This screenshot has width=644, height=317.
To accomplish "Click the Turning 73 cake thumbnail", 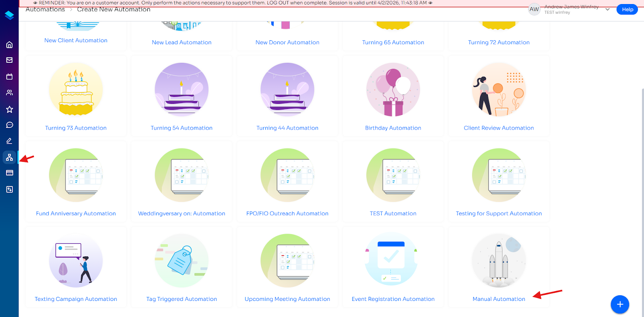I will pos(76,89).
